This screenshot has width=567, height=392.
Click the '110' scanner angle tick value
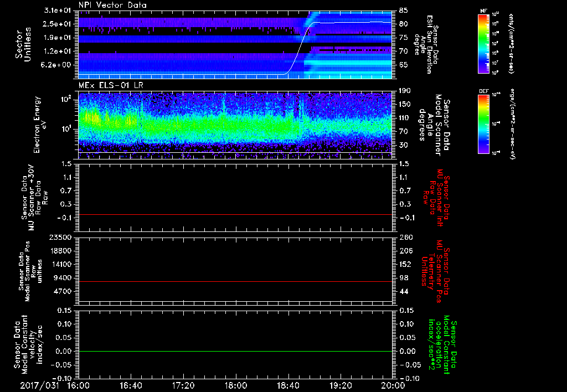coord(405,118)
